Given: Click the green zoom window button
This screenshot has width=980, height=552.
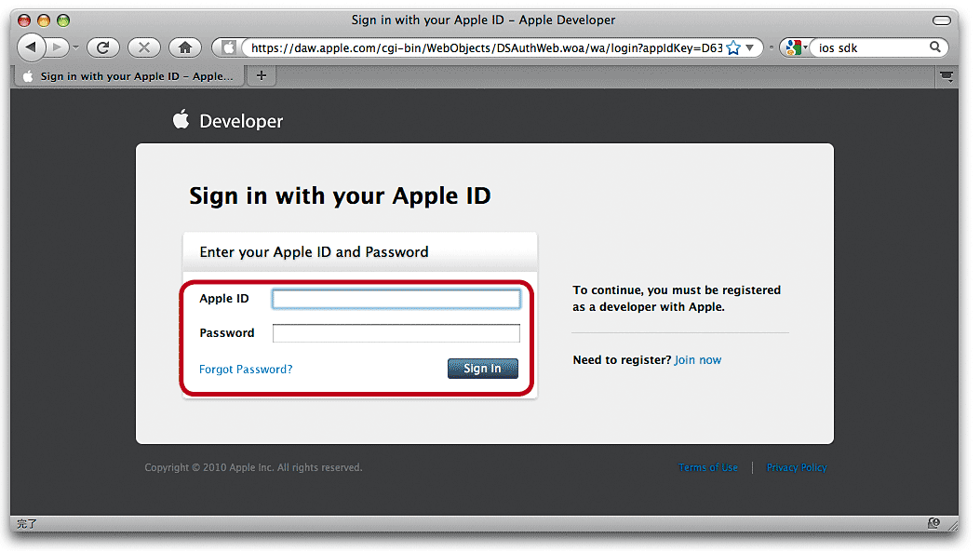Looking at the screenshot, I should (63, 20).
